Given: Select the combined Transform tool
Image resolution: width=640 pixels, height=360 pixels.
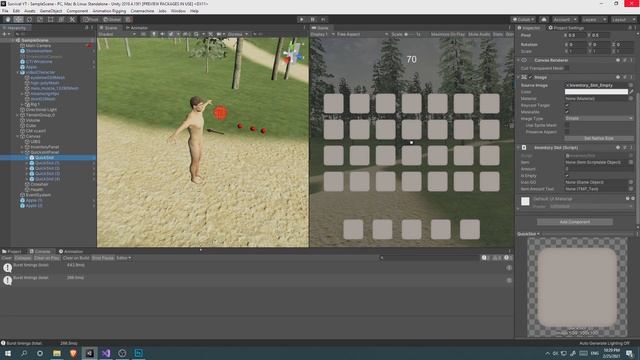Looking at the screenshot, I should [61, 19].
